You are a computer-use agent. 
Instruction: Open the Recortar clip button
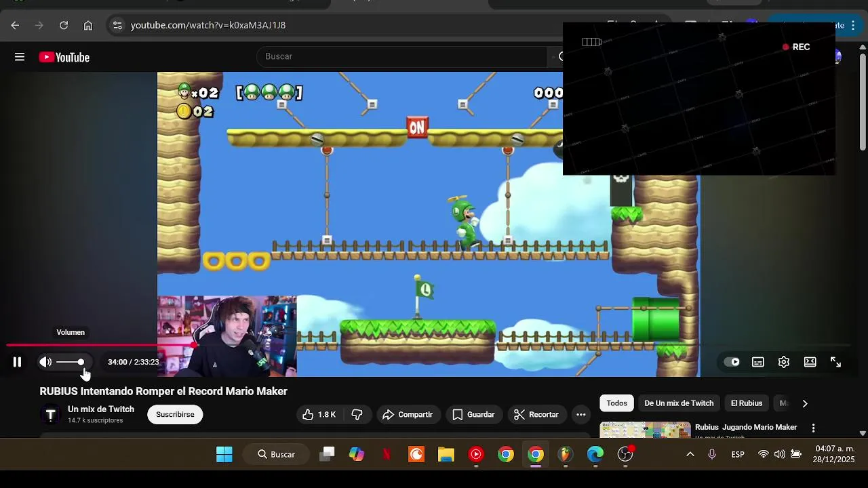click(x=536, y=414)
